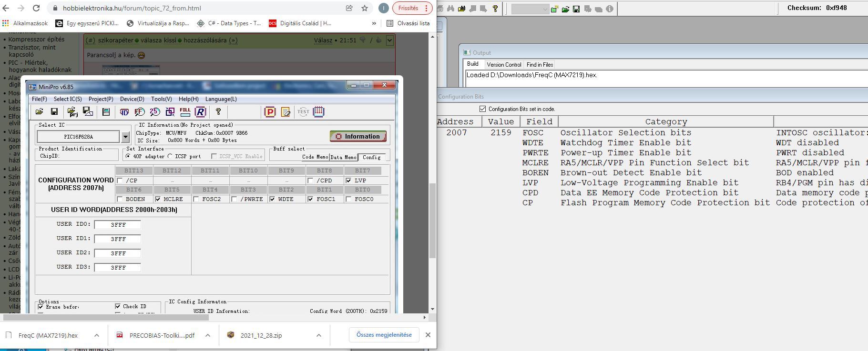Screen dimensions: 868x351
Task: Click the Program chip (P) icon
Action: 270,112
